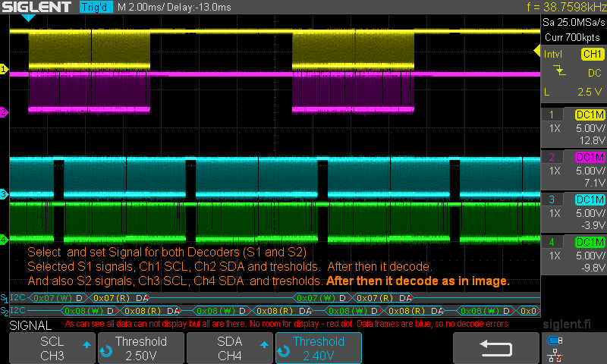
Task: Click the channel 2 offset 7.1V value
Action: (594, 183)
